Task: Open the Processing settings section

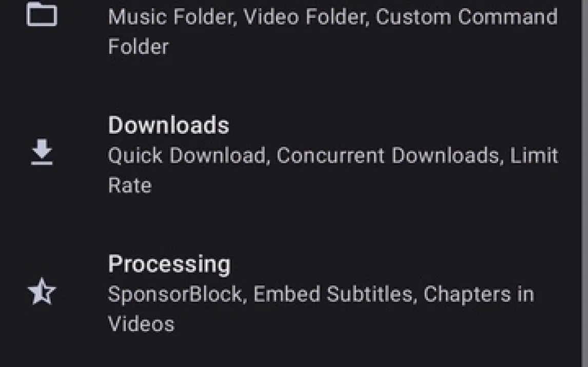Action: (x=169, y=264)
